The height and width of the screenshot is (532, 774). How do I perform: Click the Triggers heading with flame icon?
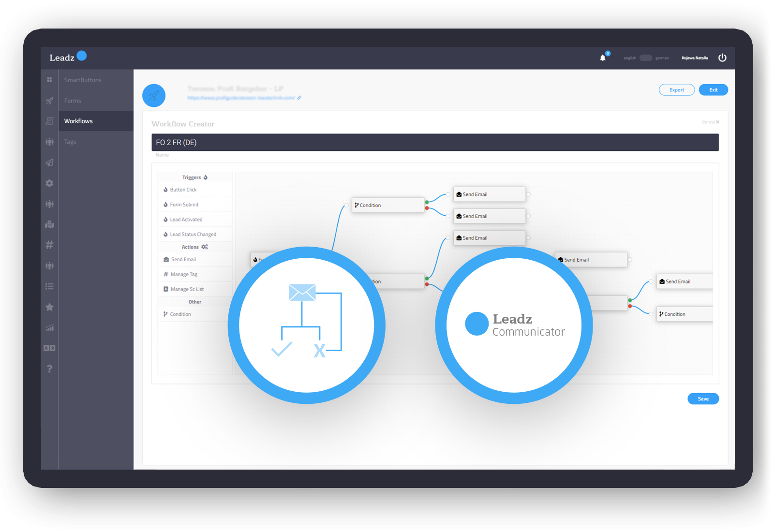coord(195,177)
